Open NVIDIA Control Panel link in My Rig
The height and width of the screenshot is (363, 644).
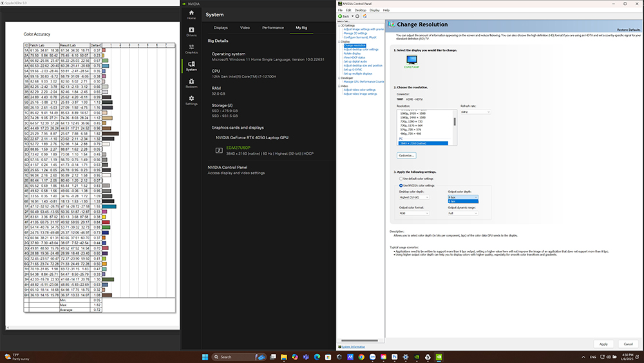pos(227,168)
